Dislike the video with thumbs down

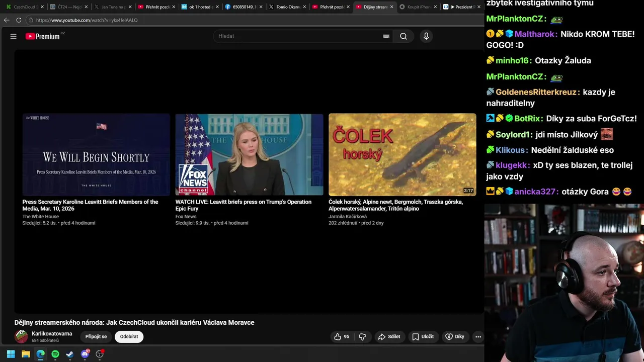click(362, 337)
